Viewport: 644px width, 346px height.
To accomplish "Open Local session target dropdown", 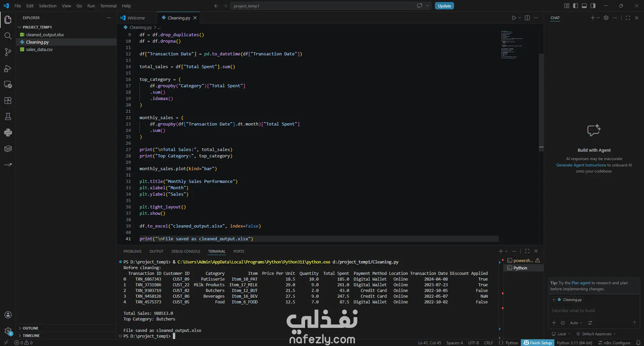I will coord(561,334).
